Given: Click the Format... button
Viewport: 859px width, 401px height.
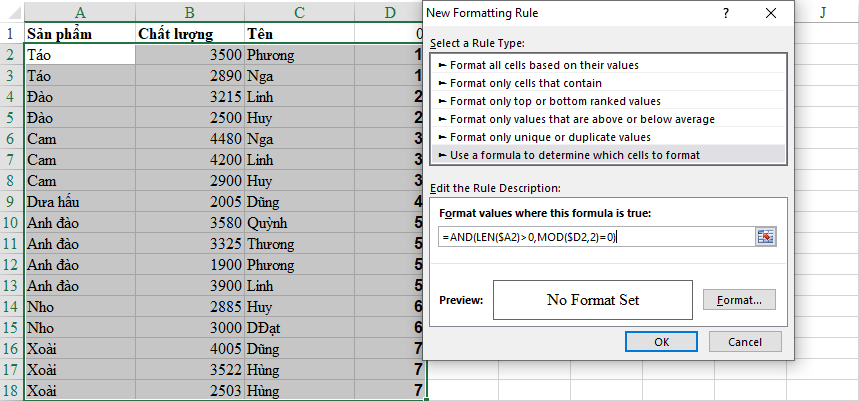Looking at the screenshot, I should coord(740,300).
